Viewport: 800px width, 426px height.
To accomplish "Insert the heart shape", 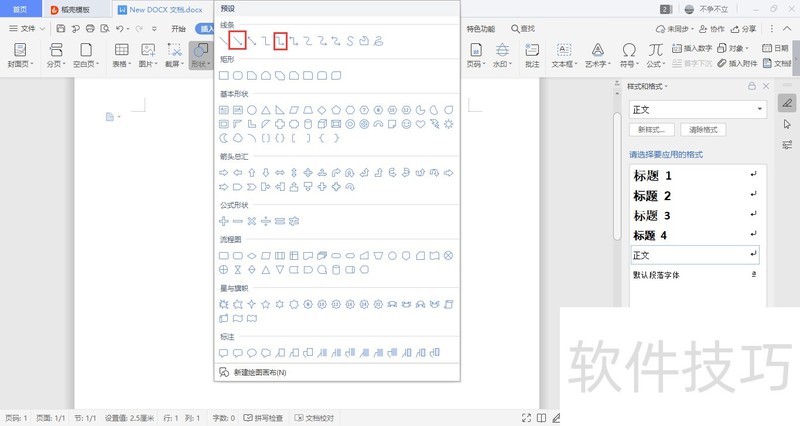I will pos(420,124).
